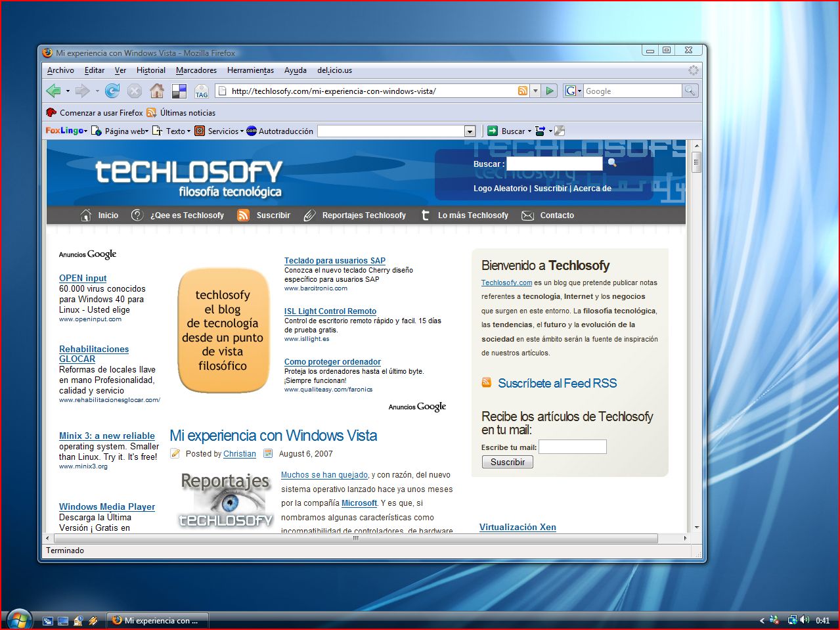The width and height of the screenshot is (840, 630).
Task: Open the Back history dropdown arrow
Action: (68, 91)
